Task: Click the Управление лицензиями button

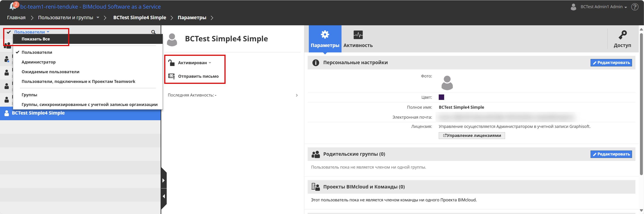Action: pos(472,136)
